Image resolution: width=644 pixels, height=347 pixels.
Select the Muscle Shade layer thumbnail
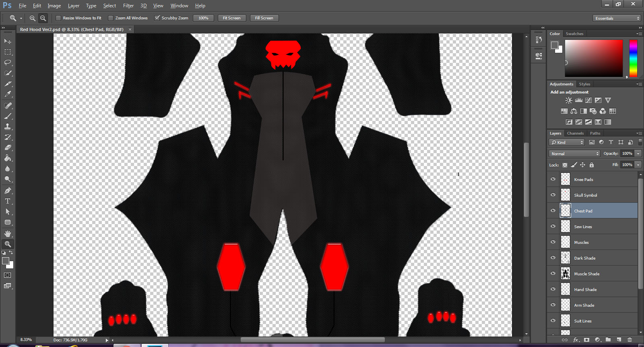[x=566, y=274]
